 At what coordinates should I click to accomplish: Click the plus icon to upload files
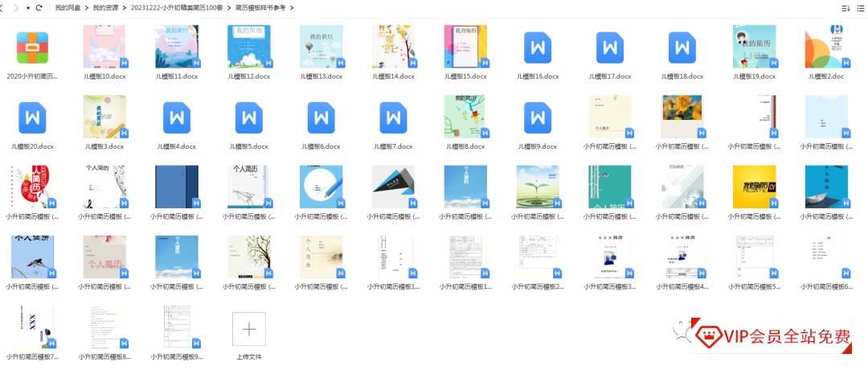248,329
